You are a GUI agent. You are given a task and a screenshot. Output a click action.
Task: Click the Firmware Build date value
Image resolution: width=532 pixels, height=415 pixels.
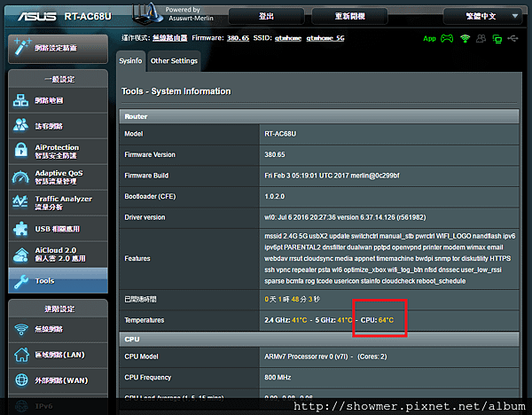(332, 176)
